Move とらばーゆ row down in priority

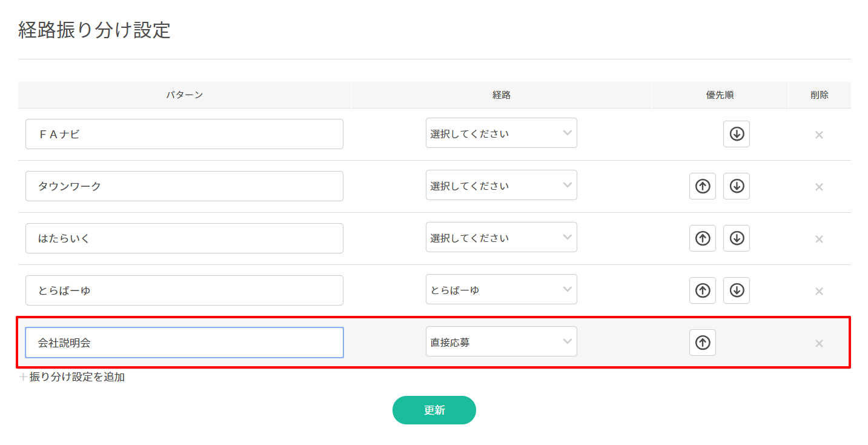(x=736, y=290)
